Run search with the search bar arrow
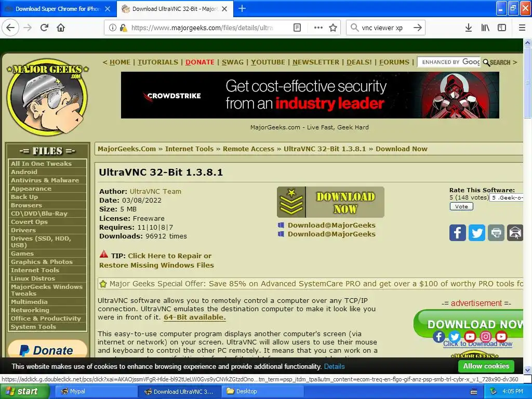This screenshot has width=532, height=399. (418, 28)
